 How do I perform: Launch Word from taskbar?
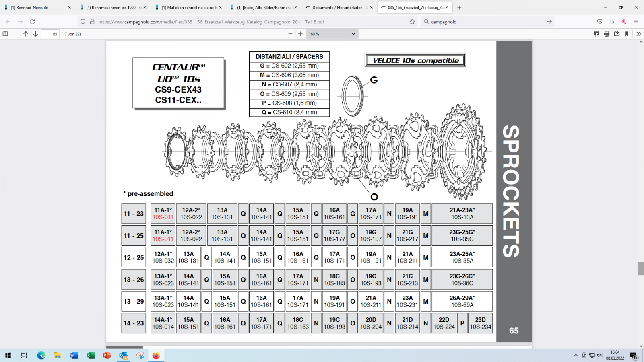pyautogui.click(x=74, y=355)
